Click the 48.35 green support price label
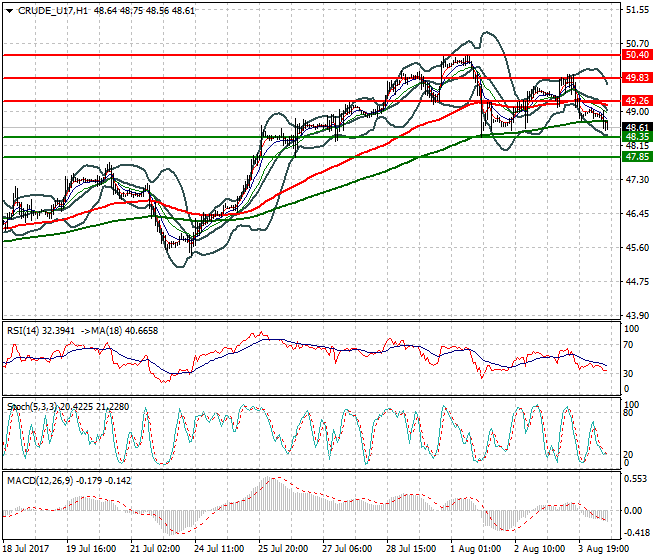The image size is (660, 560). coord(637,137)
